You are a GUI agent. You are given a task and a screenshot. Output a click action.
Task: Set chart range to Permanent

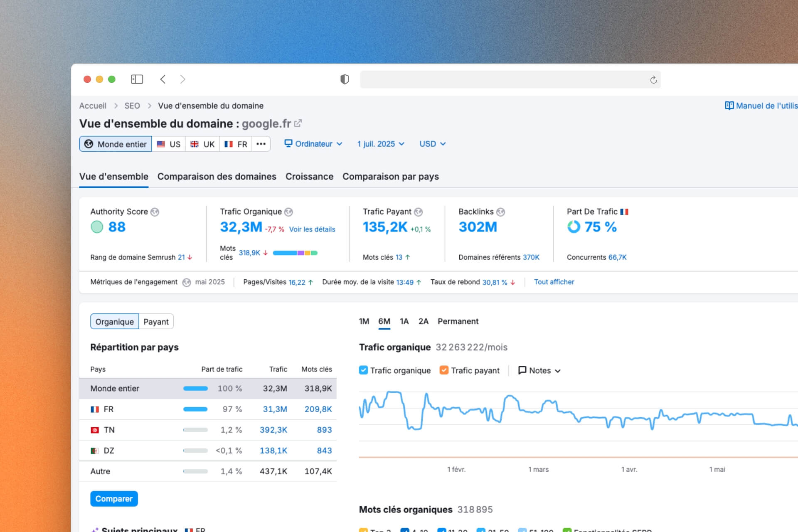(458, 321)
